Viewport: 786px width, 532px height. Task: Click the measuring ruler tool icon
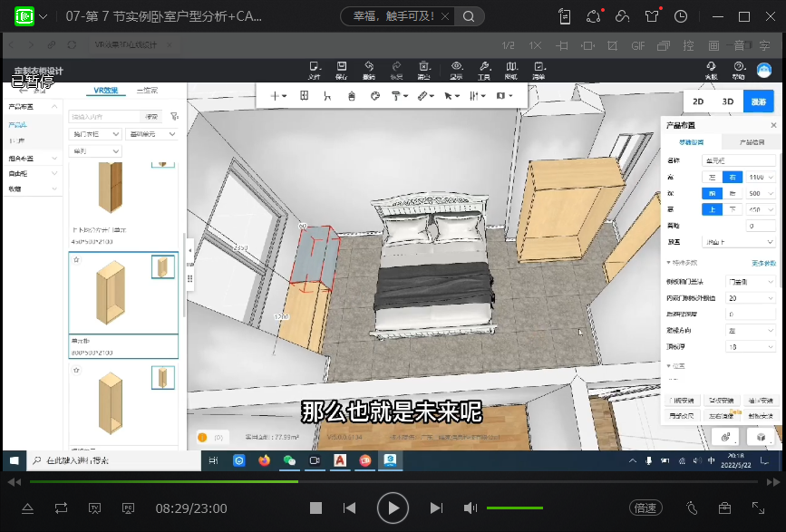coord(422,95)
